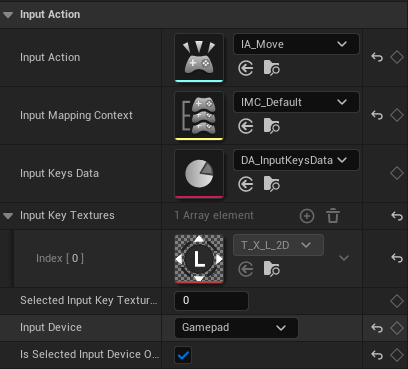Click the Selected Input Key Texture index field
Viewport: 408px width, 369px height.
pos(211,301)
